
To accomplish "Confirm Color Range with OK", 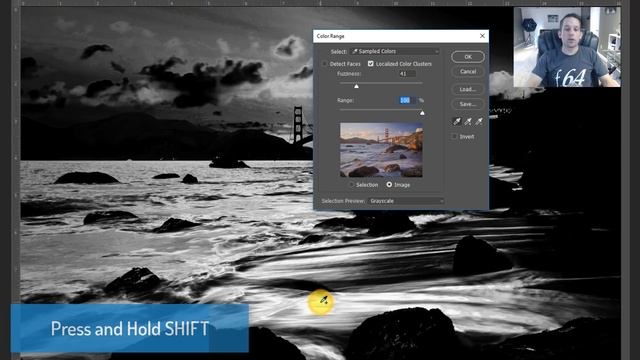I will click(468, 57).
